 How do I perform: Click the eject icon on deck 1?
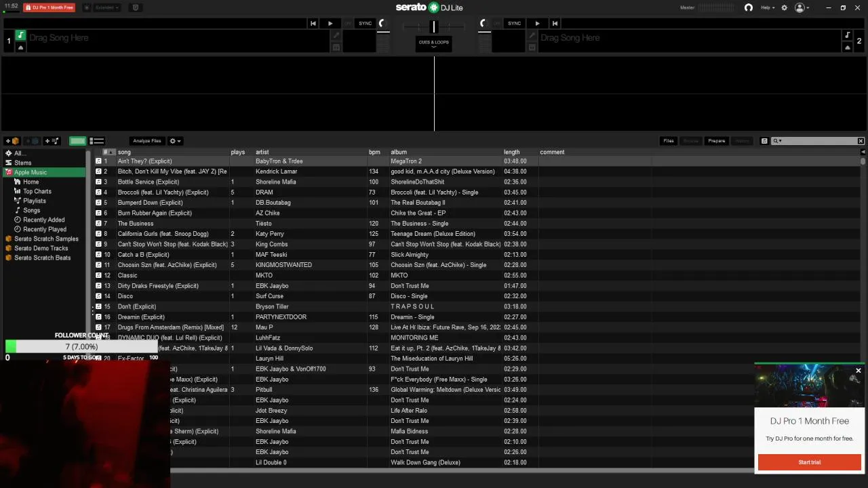pos(20,47)
